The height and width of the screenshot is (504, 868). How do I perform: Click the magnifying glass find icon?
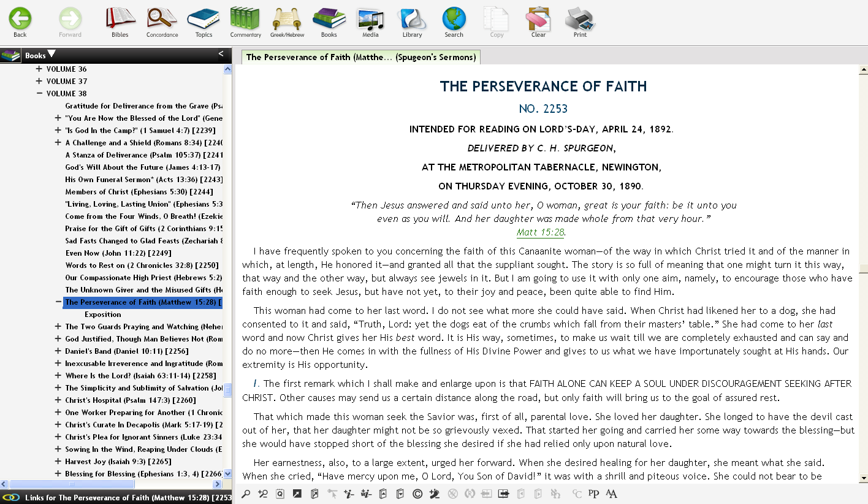(x=246, y=494)
